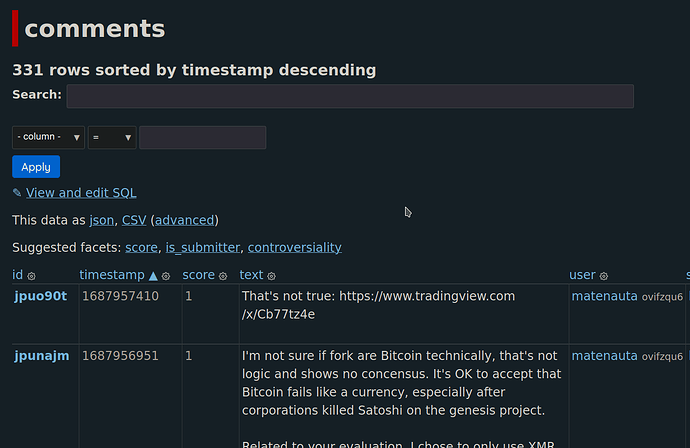This screenshot has width=690, height=448.
Task: Export this data as CSV
Action: pyautogui.click(x=134, y=220)
